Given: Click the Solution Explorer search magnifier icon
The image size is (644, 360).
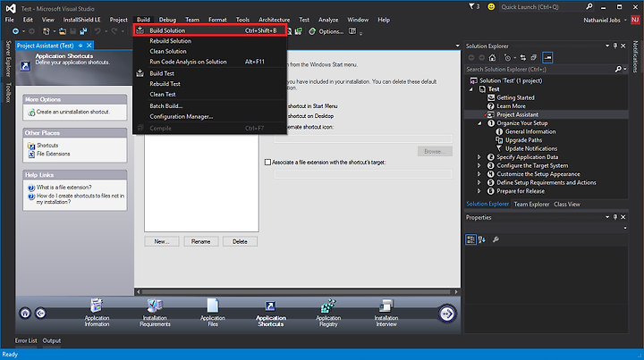Looking at the screenshot, I should pyautogui.click(x=618, y=70).
